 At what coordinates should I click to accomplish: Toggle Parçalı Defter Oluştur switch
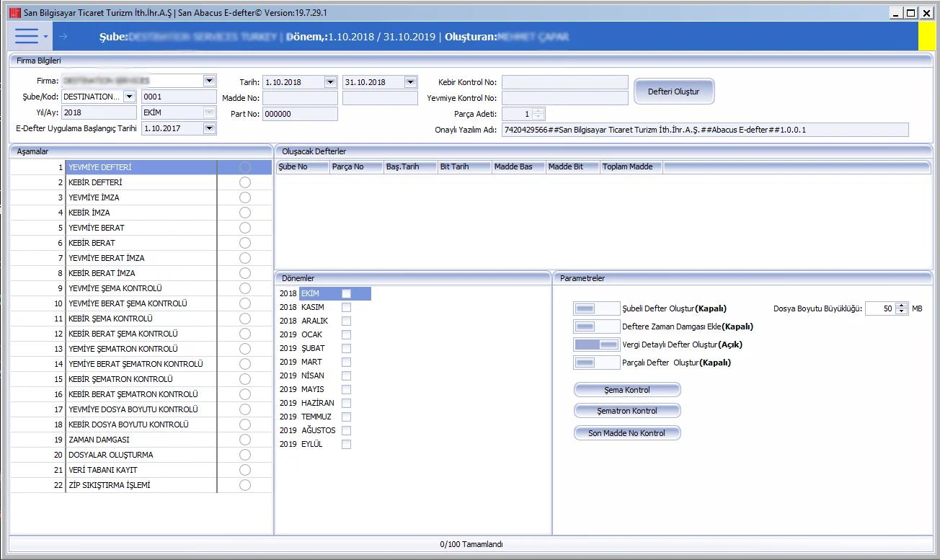pyautogui.click(x=596, y=363)
